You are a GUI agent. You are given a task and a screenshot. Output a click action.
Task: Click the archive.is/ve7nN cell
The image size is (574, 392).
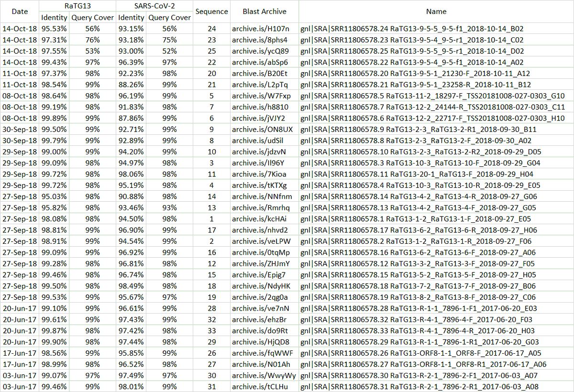[265, 308]
